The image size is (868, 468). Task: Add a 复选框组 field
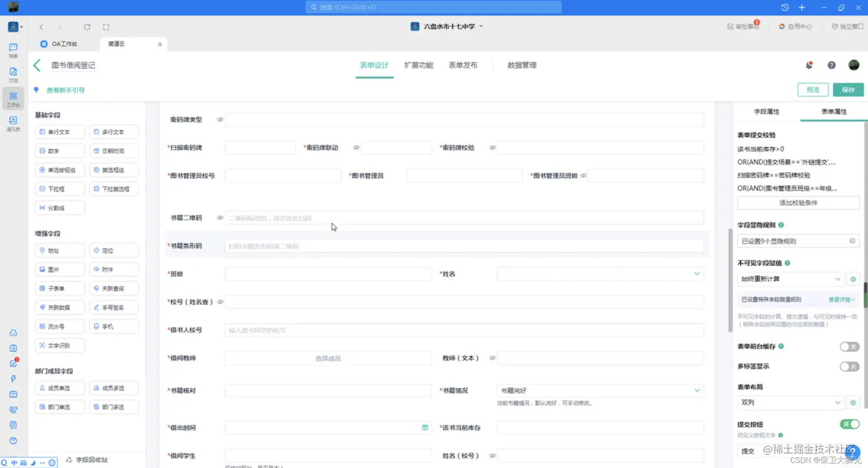[114, 170]
